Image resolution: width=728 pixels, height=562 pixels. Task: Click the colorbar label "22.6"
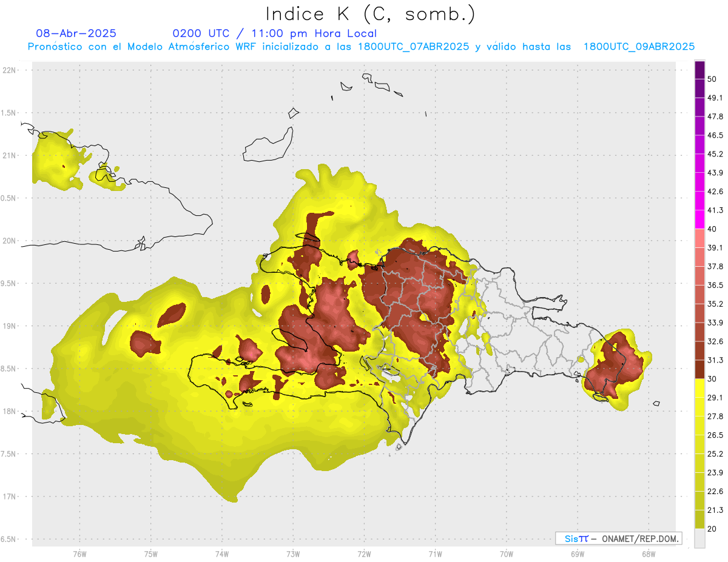click(715, 492)
